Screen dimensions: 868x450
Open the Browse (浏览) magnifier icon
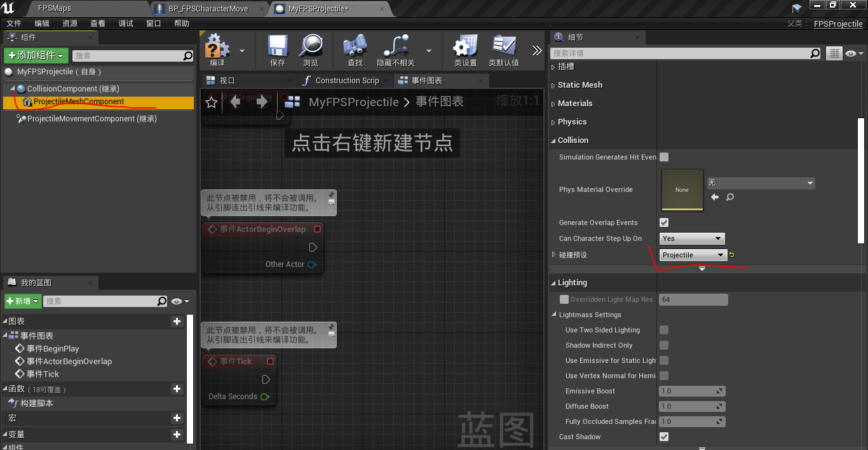tap(311, 46)
